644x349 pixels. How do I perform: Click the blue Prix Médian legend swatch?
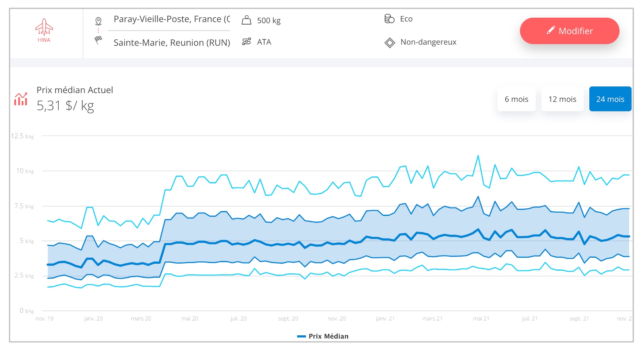click(301, 336)
